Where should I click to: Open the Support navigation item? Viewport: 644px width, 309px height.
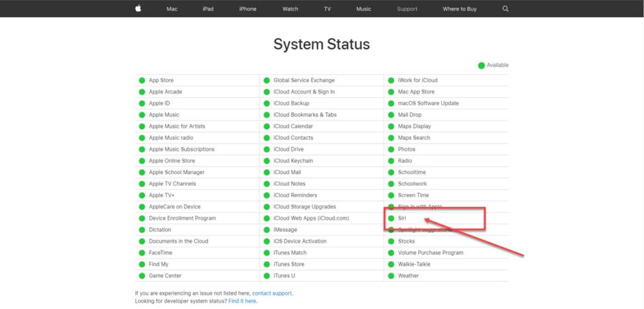(407, 9)
